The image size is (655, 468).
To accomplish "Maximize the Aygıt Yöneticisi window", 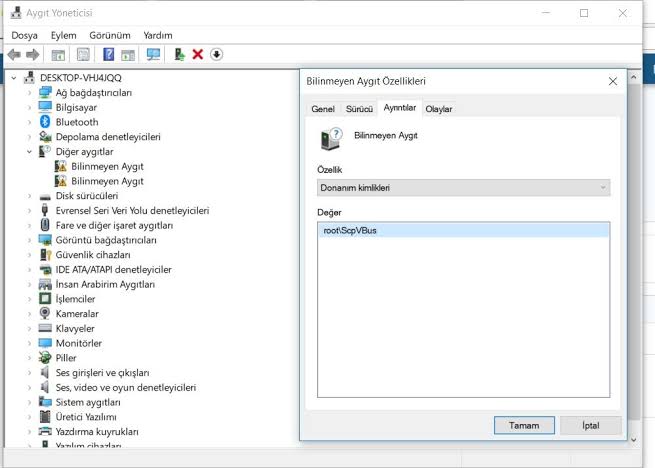I will (x=584, y=13).
